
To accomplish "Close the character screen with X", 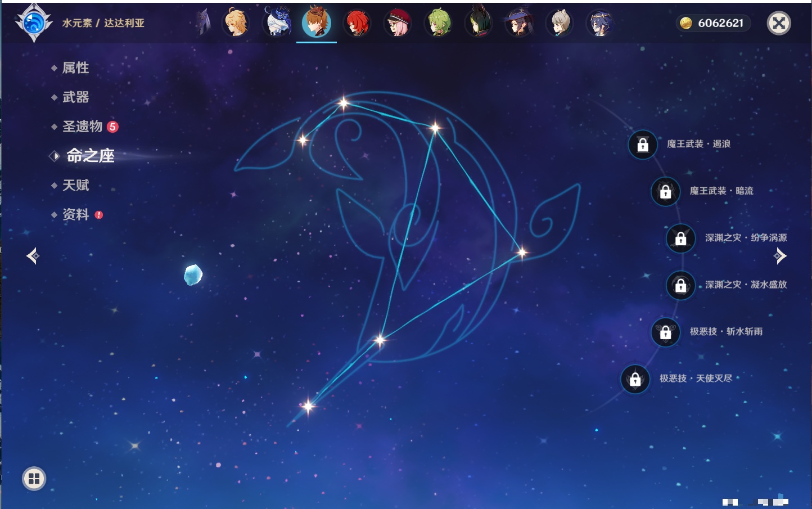I will pyautogui.click(x=779, y=23).
